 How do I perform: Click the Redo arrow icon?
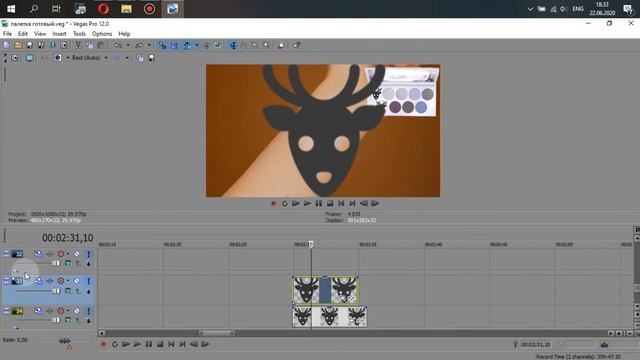139,45
